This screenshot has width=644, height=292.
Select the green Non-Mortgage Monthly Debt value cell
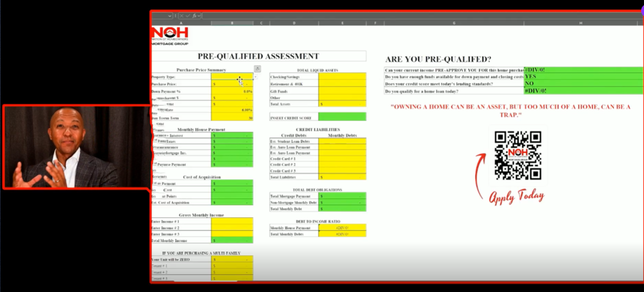tap(342, 203)
